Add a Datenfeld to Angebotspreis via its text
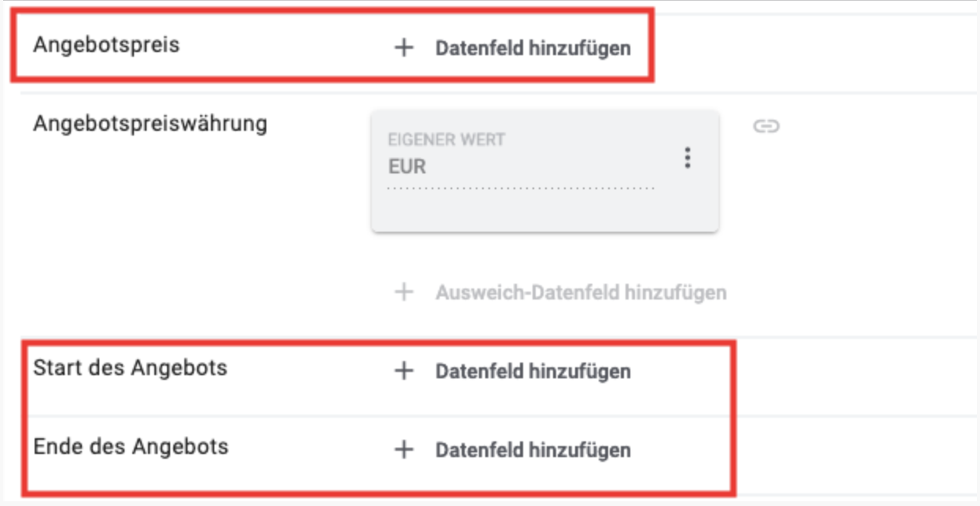Viewport: 980px width, 506px height. click(533, 48)
